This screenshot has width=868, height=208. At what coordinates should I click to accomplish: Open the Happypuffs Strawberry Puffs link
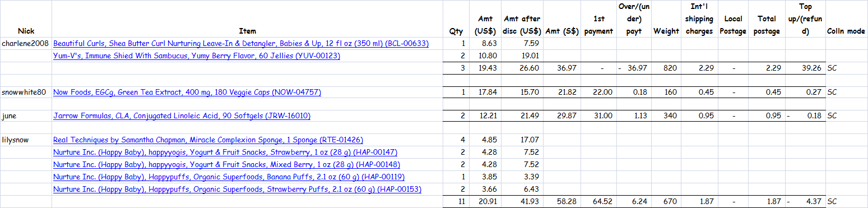tap(237, 189)
